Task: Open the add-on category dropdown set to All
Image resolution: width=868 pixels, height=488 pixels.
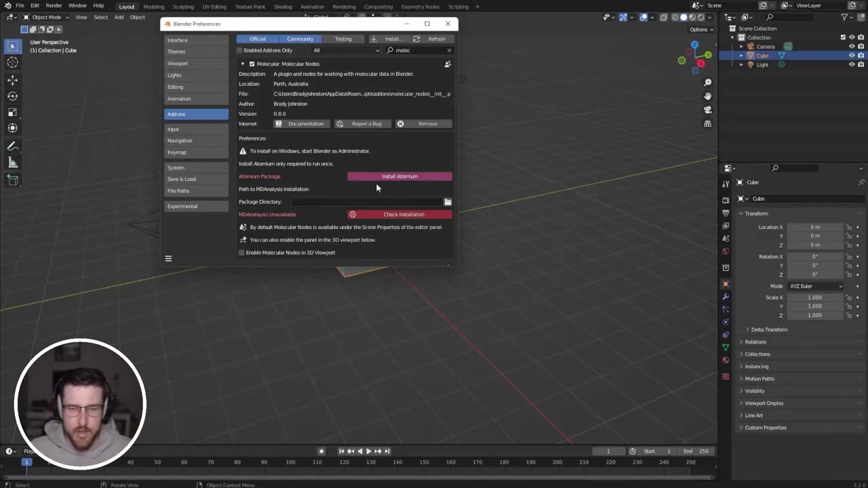Action: point(347,50)
